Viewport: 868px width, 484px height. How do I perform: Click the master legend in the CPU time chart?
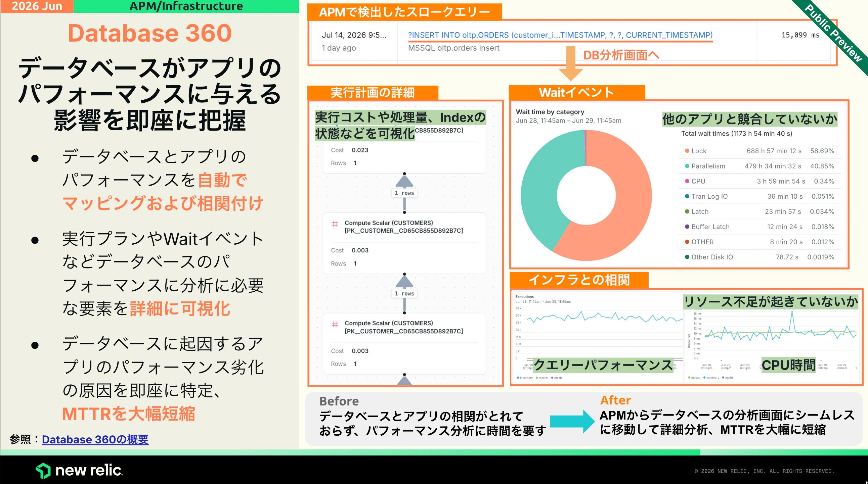tap(694, 378)
